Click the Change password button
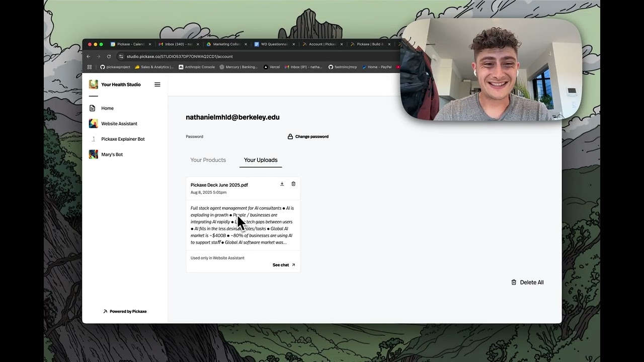Image resolution: width=644 pixels, height=362 pixels. [x=308, y=137]
